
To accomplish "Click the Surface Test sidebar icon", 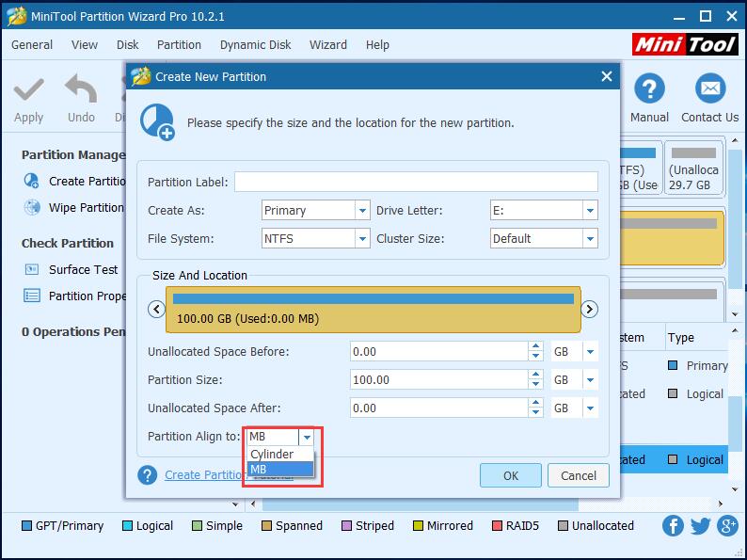I will [x=31, y=269].
